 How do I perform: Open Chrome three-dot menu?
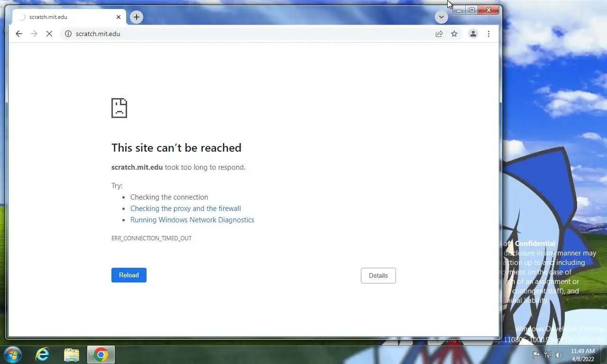pos(488,34)
